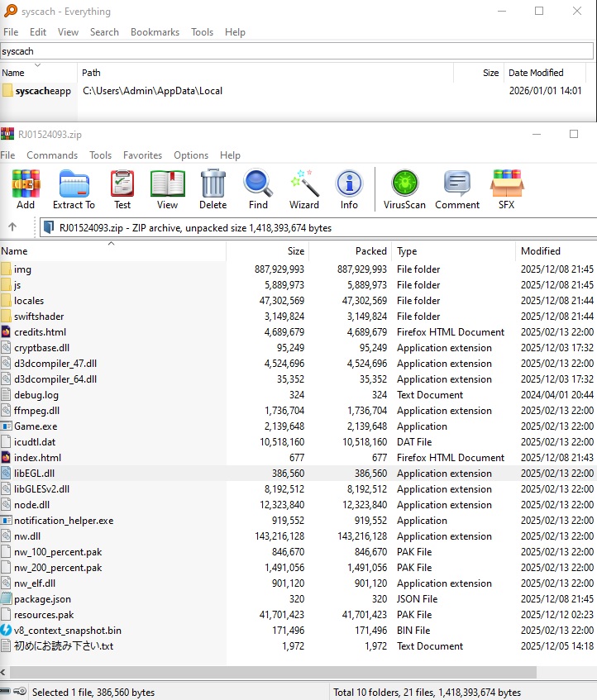Open the Search menu in Everything
The image size is (597, 700).
pos(104,32)
